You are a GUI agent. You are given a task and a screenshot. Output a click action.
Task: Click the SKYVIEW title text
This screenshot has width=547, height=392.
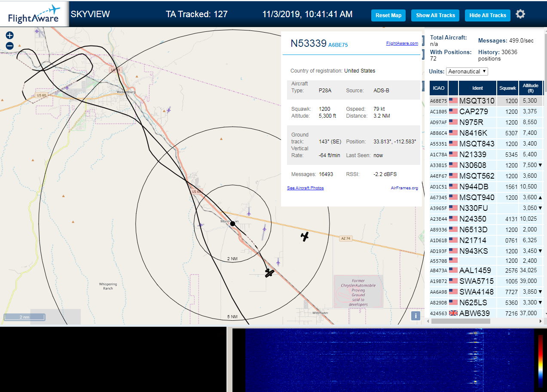point(90,14)
